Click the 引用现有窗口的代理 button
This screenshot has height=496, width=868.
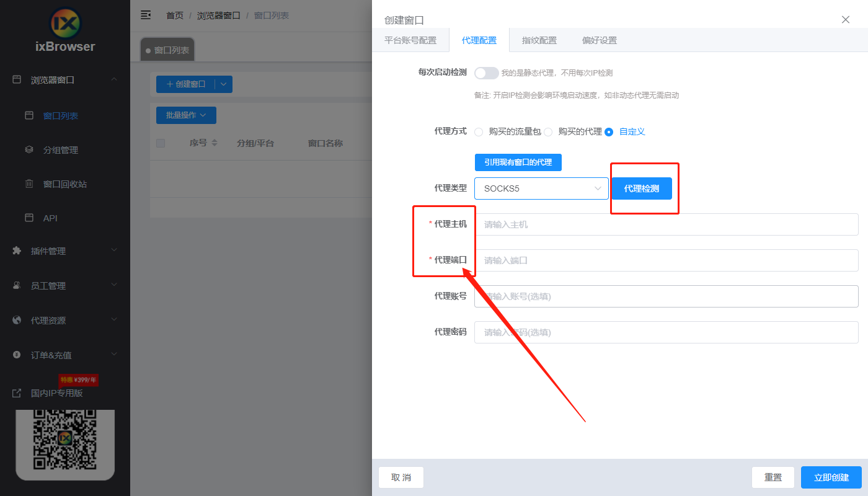click(x=518, y=162)
